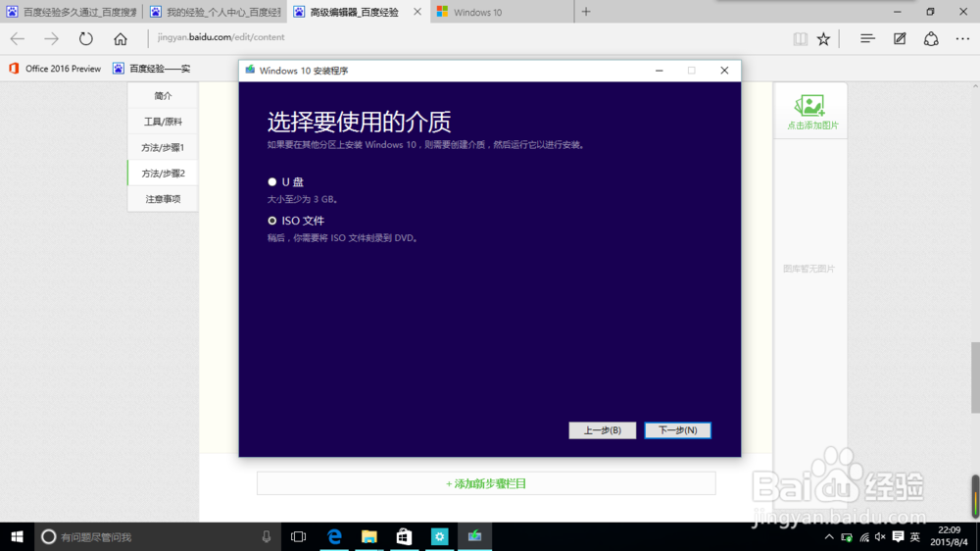980x551 pixels.
Task: Click the 下一步(N) button
Action: coord(677,430)
